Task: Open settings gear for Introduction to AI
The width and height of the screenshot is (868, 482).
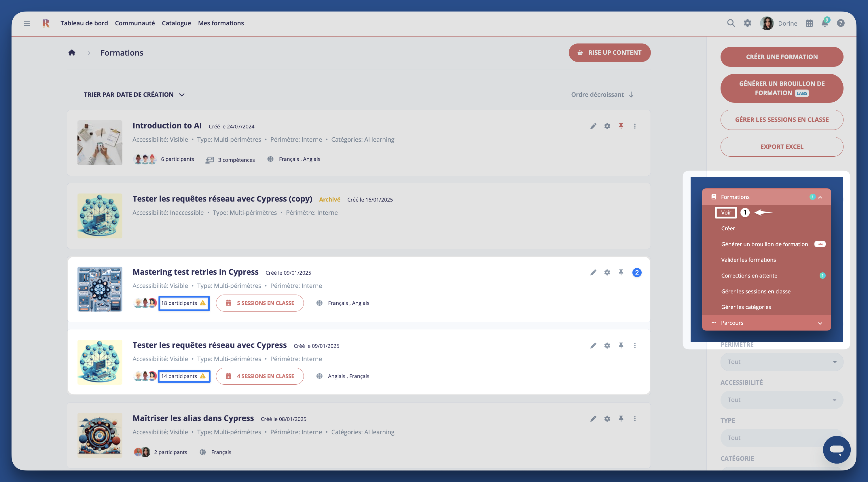Action: (607, 126)
